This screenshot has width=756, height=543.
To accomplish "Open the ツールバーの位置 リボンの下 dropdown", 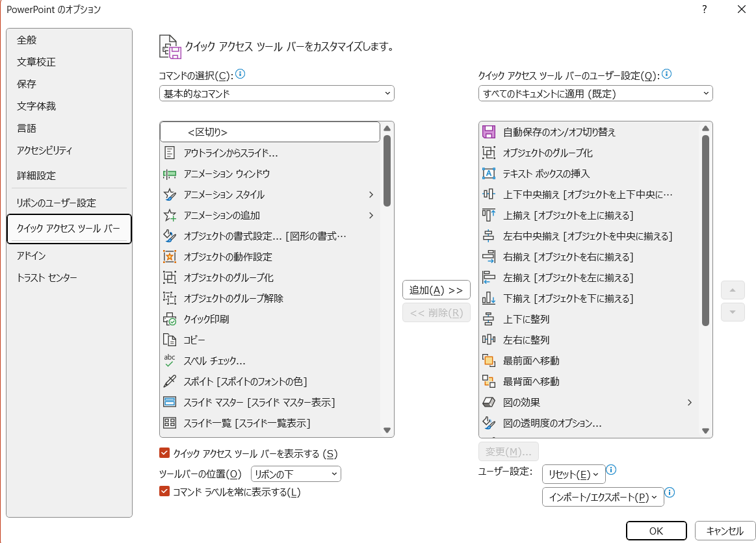I will pyautogui.click(x=296, y=474).
